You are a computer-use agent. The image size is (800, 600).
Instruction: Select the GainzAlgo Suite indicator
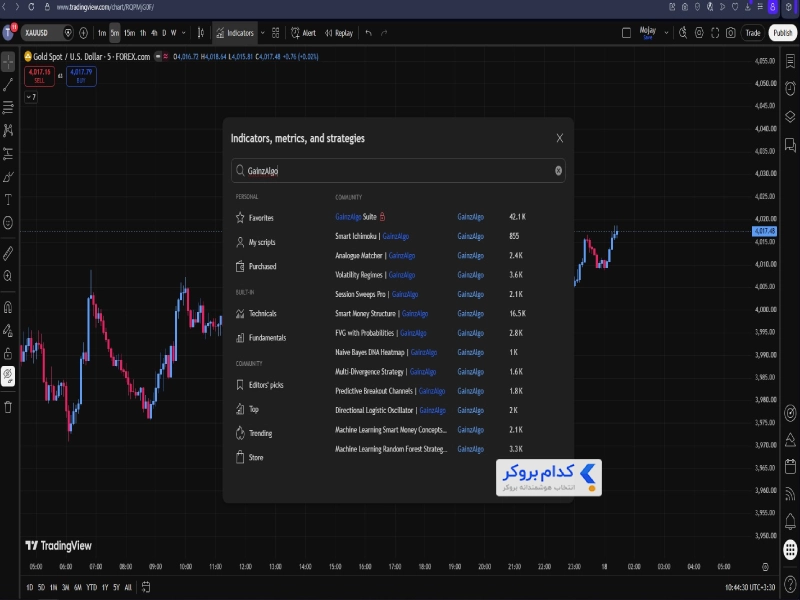pos(356,217)
